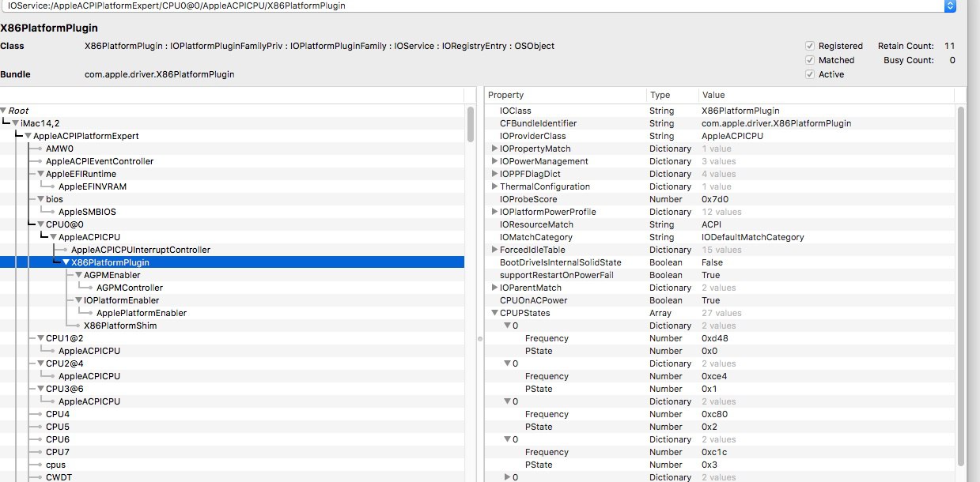
Task: Select the CPU5 tree item
Action: (x=58, y=427)
